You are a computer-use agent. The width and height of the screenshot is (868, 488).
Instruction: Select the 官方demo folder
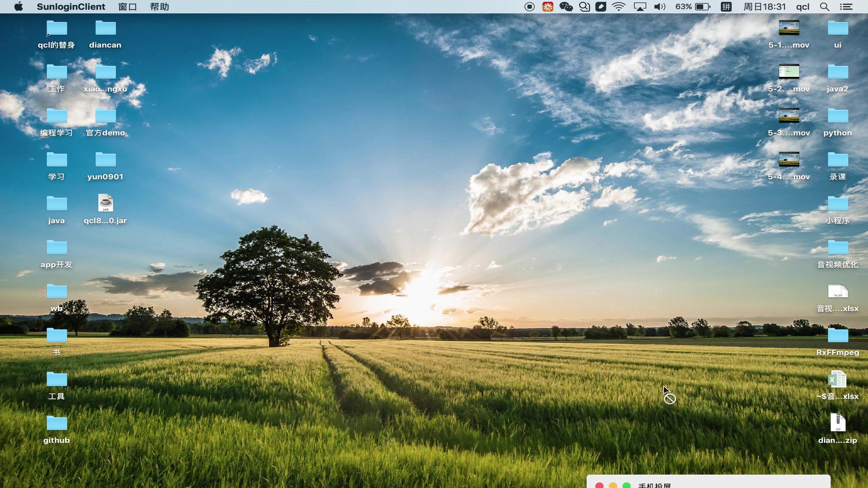click(x=105, y=122)
